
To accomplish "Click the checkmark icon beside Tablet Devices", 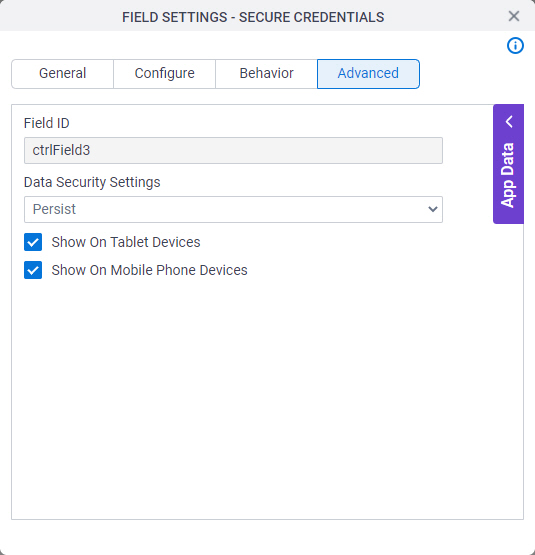I will (x=33, y=242).
